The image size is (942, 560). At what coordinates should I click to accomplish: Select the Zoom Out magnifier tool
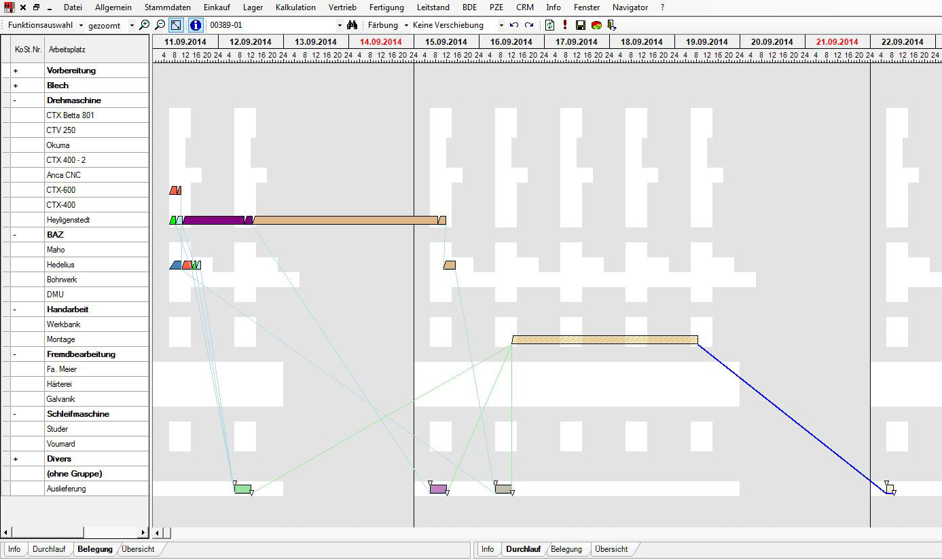click(x=159, y=24)
